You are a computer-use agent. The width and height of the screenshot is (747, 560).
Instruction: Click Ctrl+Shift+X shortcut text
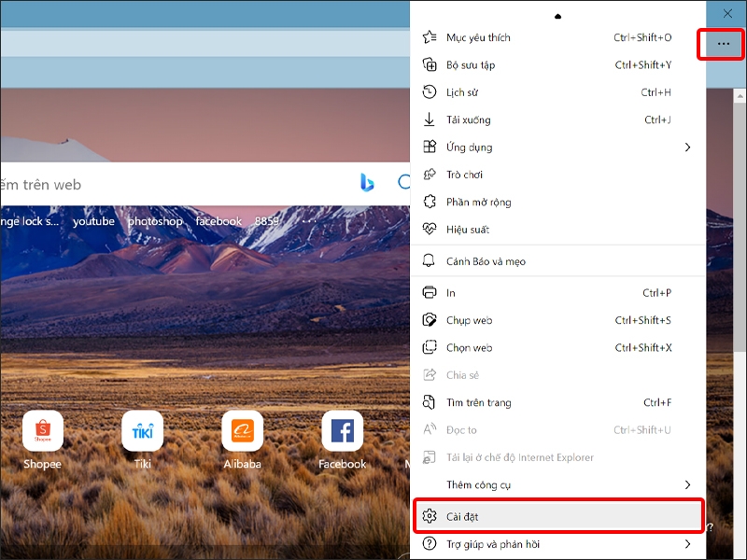(643, 347)
